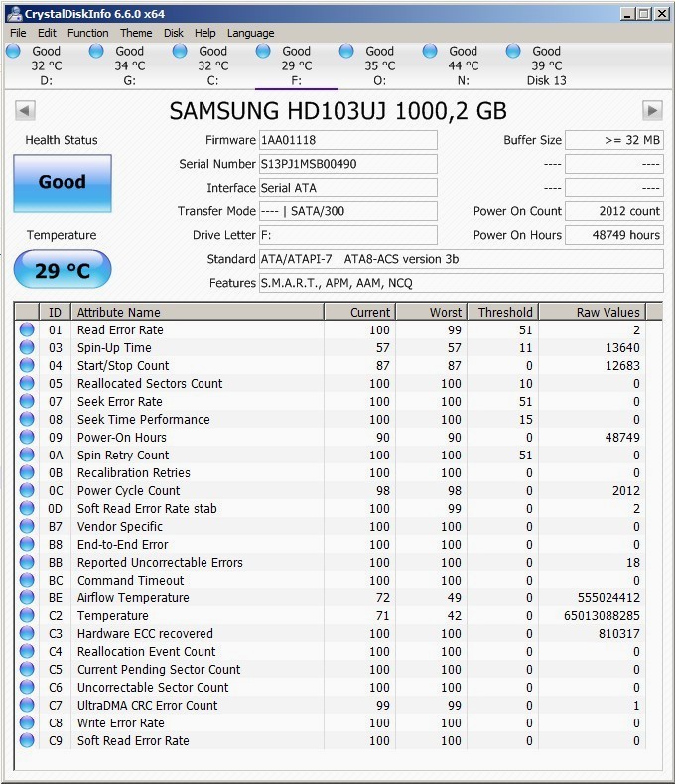
Task: Click the Transfer Mode field SATA/300
Action: coord(348,211)
